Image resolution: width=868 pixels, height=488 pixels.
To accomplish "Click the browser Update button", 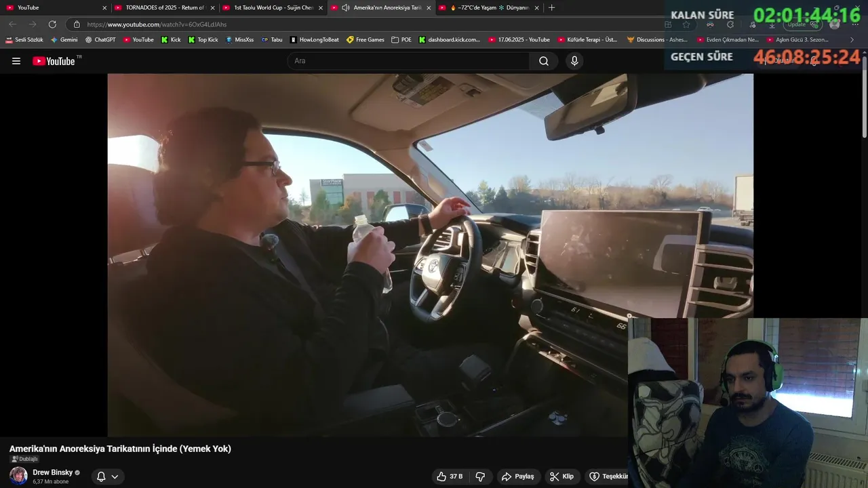I will coord(802,24).
